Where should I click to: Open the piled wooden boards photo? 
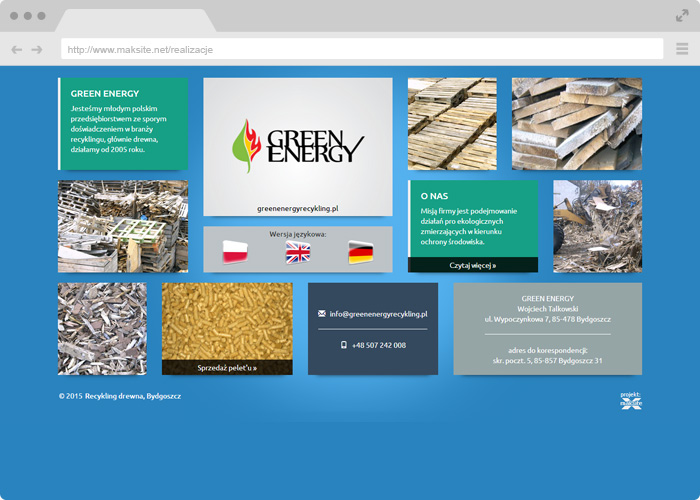(577, 124)
